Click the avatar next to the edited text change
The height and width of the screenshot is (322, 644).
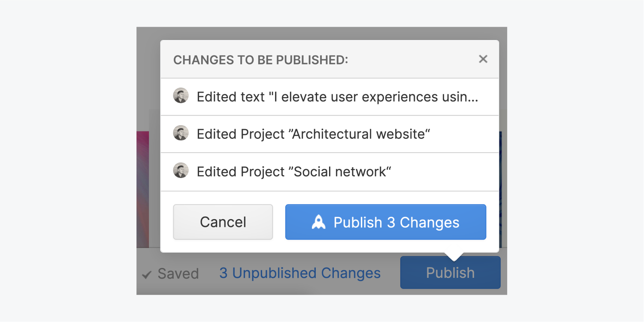click(181, 96)
